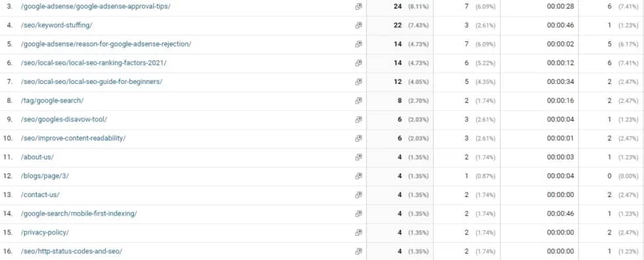The height and width of the screenshot is (260, 644).
Task: Click popout icon for http-status-codes-and-seo row
Action: pyautogui.click(x=359, y=251)
